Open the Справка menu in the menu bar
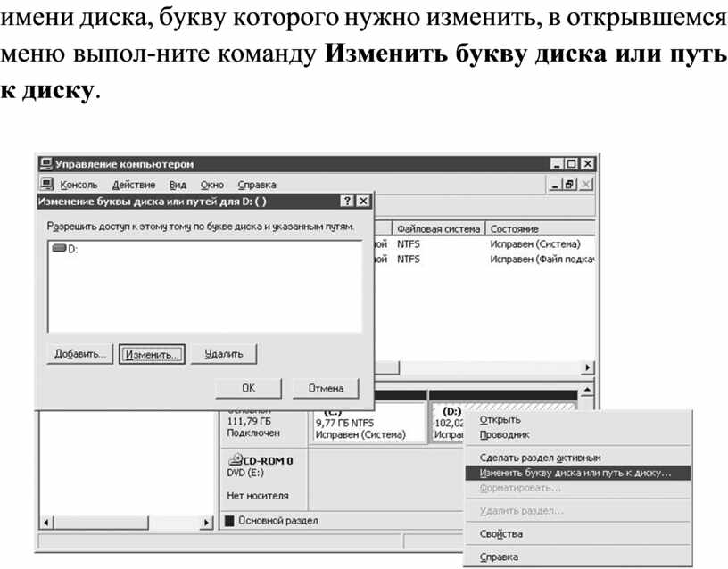This screenshot has height=569, width=728. (x=256, y=185)
